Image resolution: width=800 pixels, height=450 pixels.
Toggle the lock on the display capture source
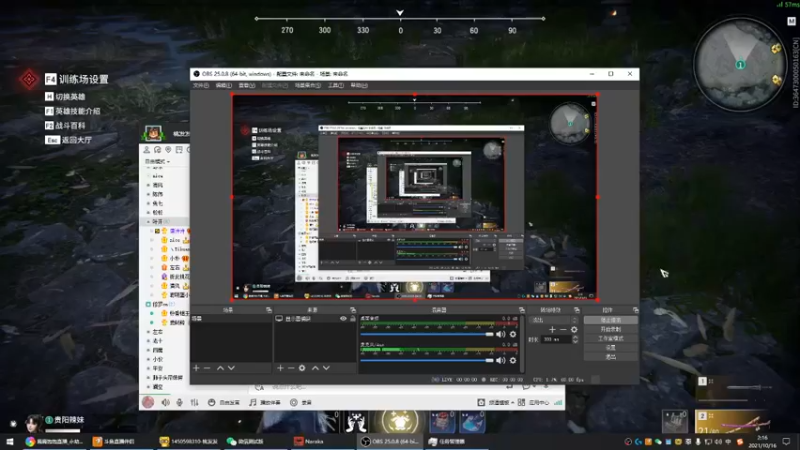(353, 318)
